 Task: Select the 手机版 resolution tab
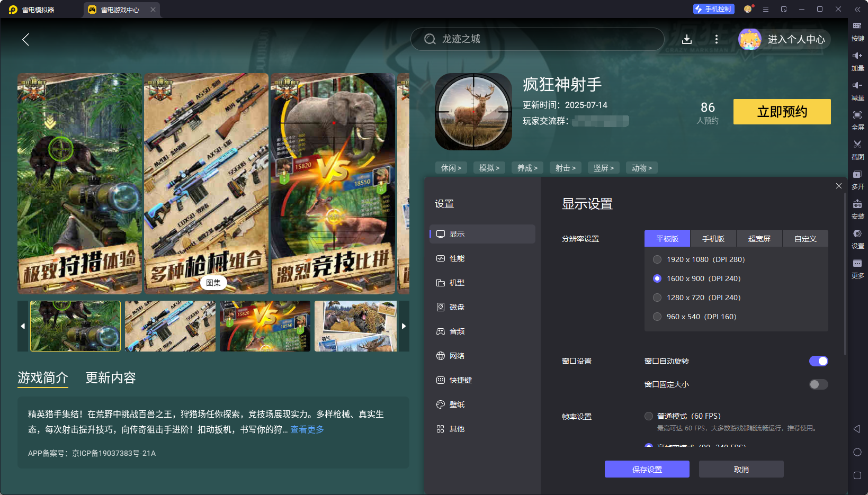[713, 239]
